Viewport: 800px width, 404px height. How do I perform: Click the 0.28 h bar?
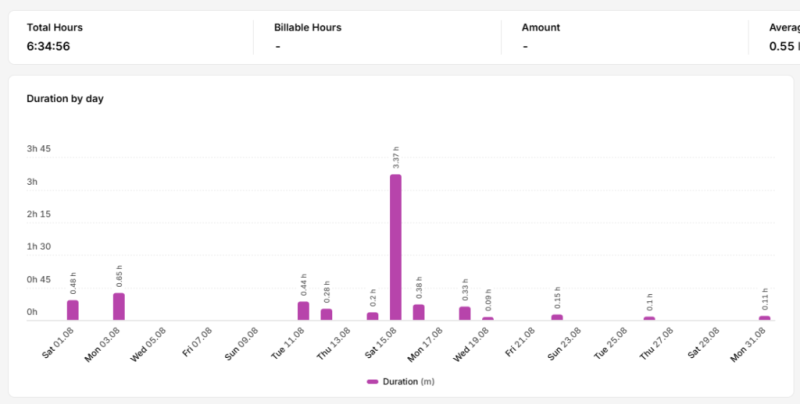[327, 314]
